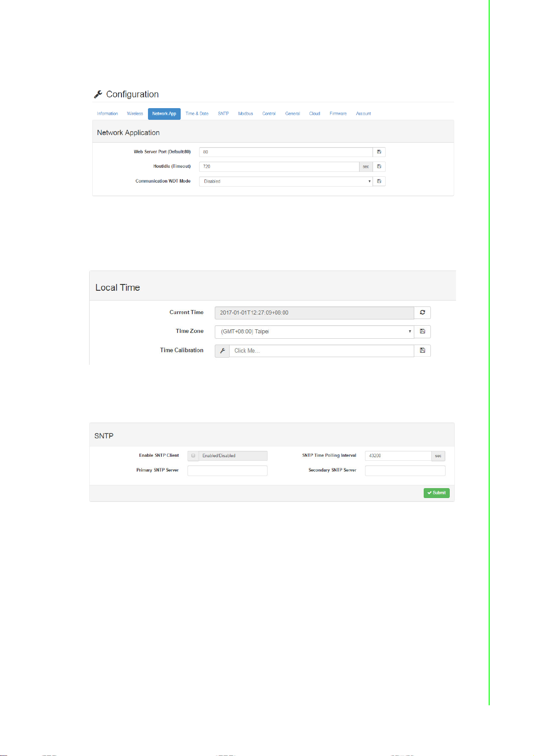Open the Cloud tab

coord(315,114)
